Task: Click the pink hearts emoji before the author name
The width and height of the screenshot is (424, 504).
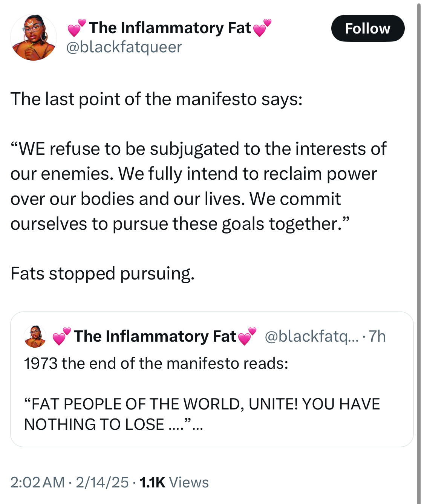Action: coord(77,28)
